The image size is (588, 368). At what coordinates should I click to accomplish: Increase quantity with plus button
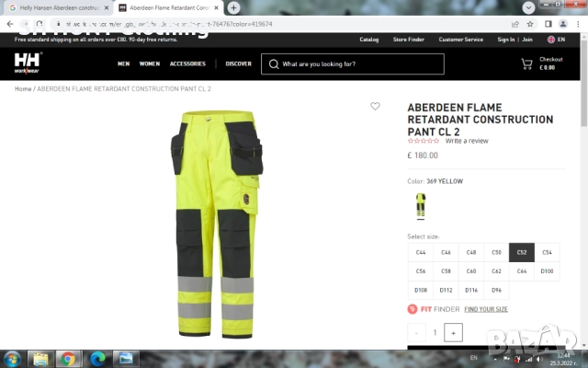point(453,333)
